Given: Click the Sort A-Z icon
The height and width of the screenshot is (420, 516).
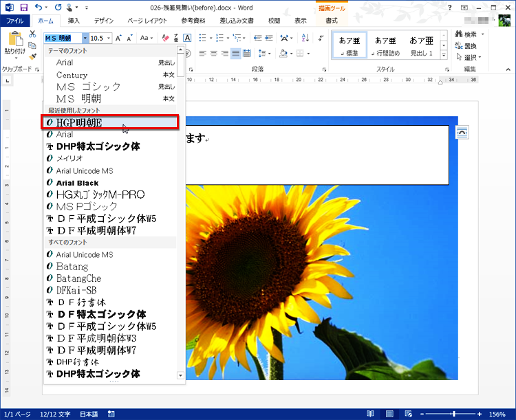Looking at the screenshot, I should pyautogui.click(x=305, y=38).
